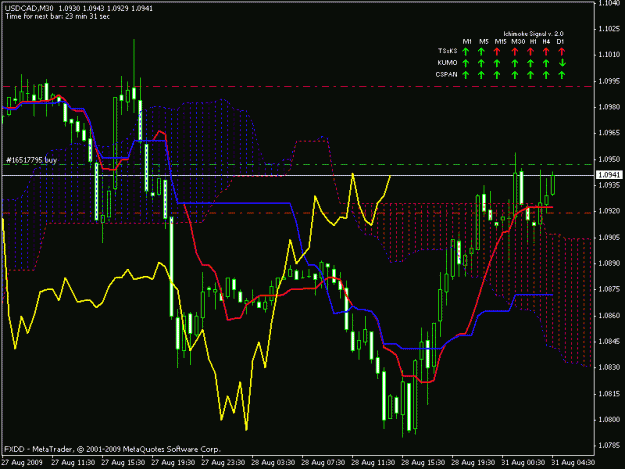
Task: Click the '28 Aug 03:30' time label
Action: pyautogui.click(x=273, y=463)
